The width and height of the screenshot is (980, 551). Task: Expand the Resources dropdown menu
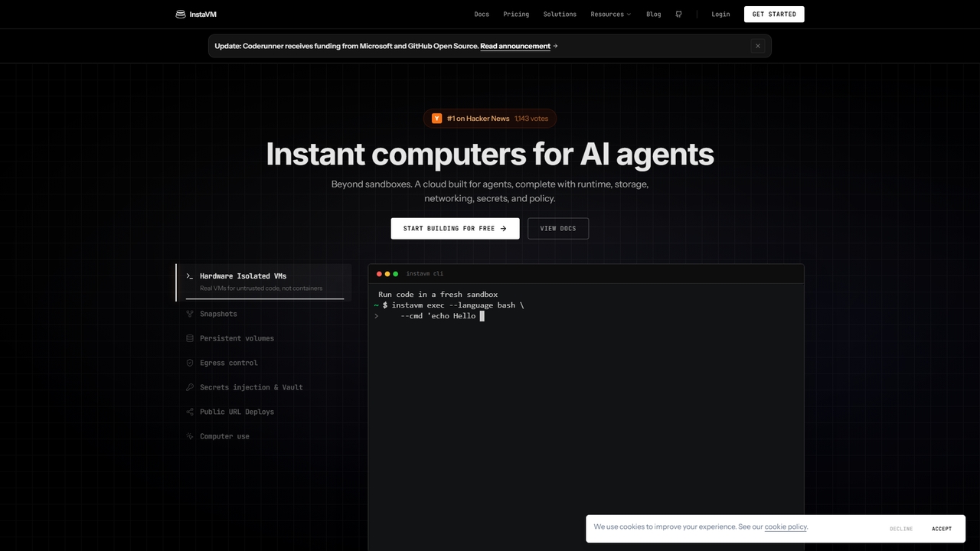pyautogui.click(x=610, y=14)
